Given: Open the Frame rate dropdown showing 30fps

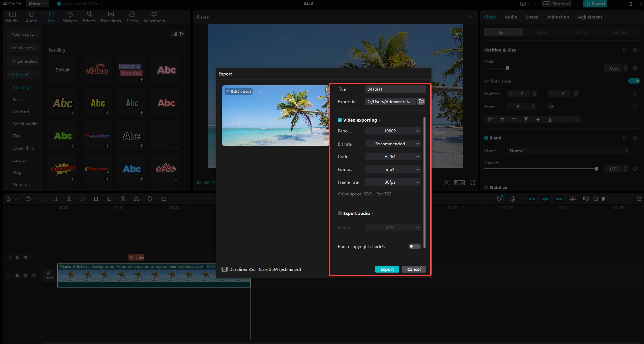Looking at the screenshot, I should click(x=392, y=182).
